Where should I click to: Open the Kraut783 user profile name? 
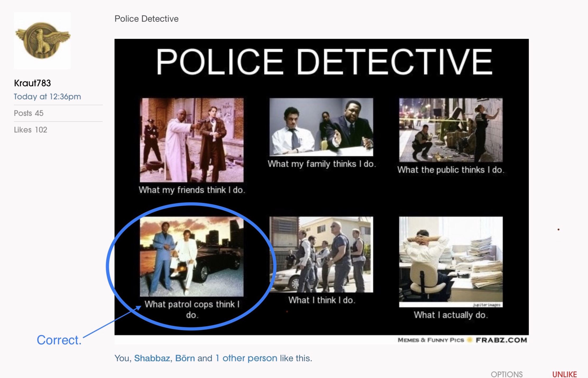pos(32,83)
